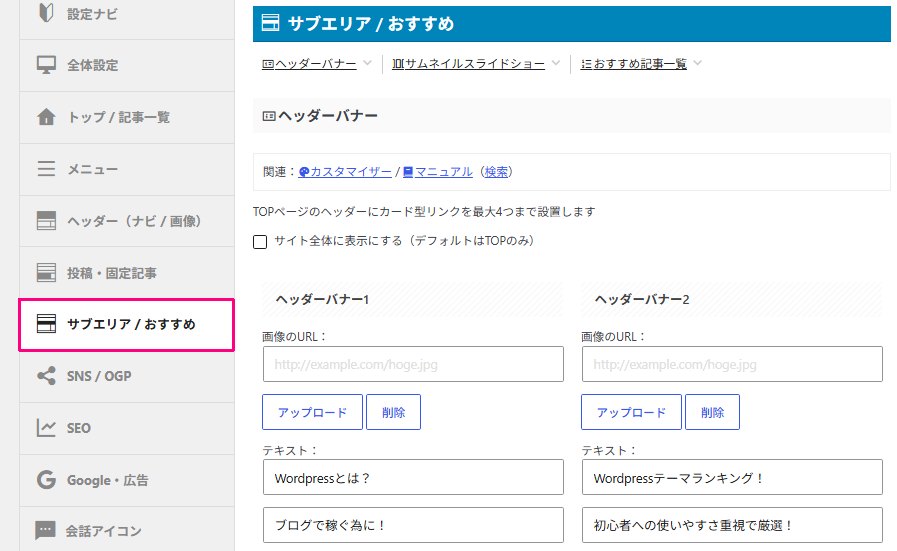Click the hamburger icon beside メニュー

click(46, 169)
